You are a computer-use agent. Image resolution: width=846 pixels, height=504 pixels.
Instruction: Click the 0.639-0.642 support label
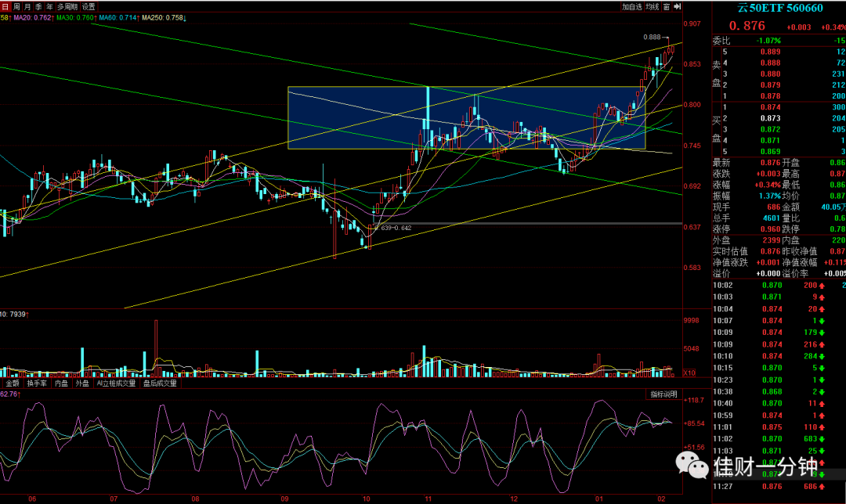[x=394, y=228]
